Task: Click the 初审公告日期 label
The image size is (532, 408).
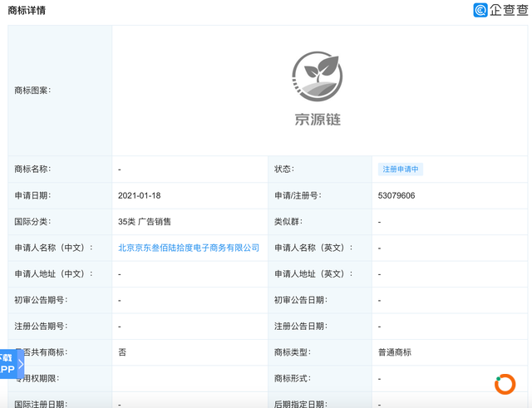Action: 301,300
